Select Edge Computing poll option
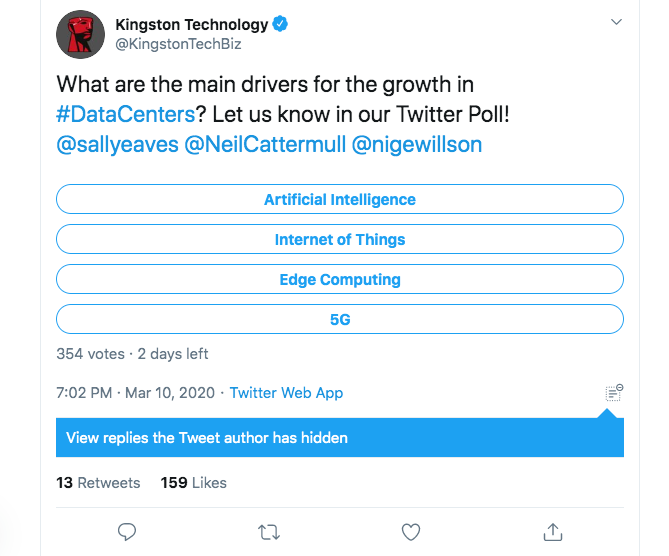The height and width of the screenshot is (556, 669). click(x=340, y=279)
